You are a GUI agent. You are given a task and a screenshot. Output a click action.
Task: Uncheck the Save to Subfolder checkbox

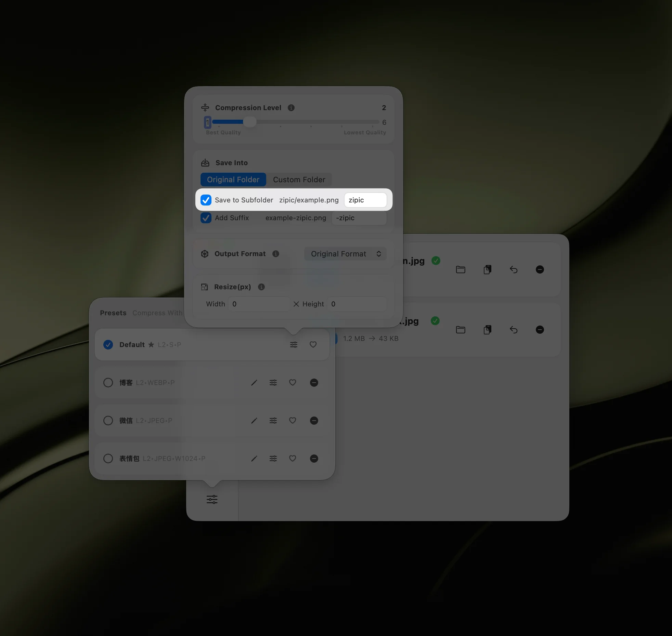click(206, 200)
